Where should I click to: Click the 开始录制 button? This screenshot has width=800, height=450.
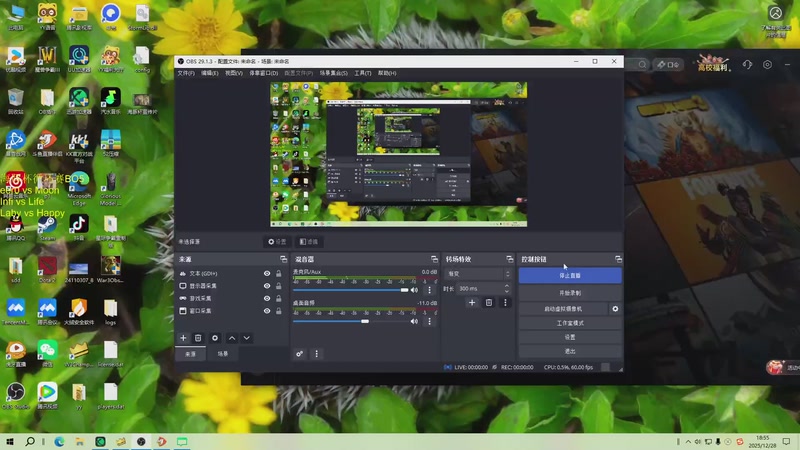[570, 292]
